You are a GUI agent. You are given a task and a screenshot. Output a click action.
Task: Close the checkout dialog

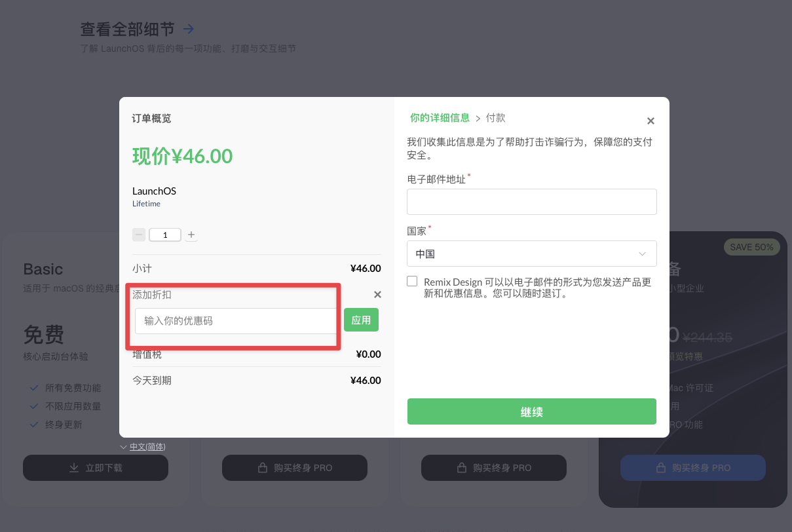pos(651,121)
